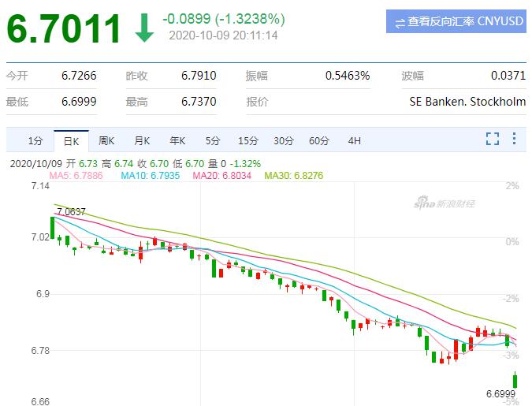Screen dimensions: 532x406
Task: Switch to the 周K weekly tab
Action: click(x=107, y=141)
